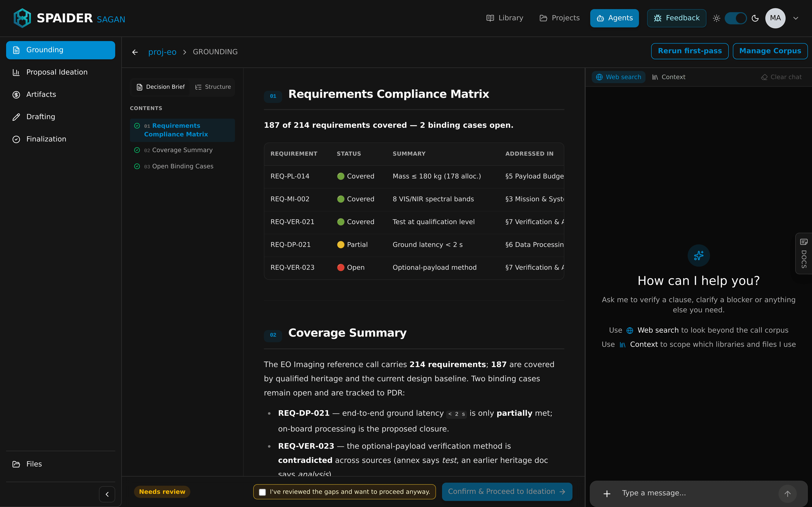Viewport: 812px width, 507px height.
Task: Click the SPAIDER hexagon logo
Action: (22, 18)
